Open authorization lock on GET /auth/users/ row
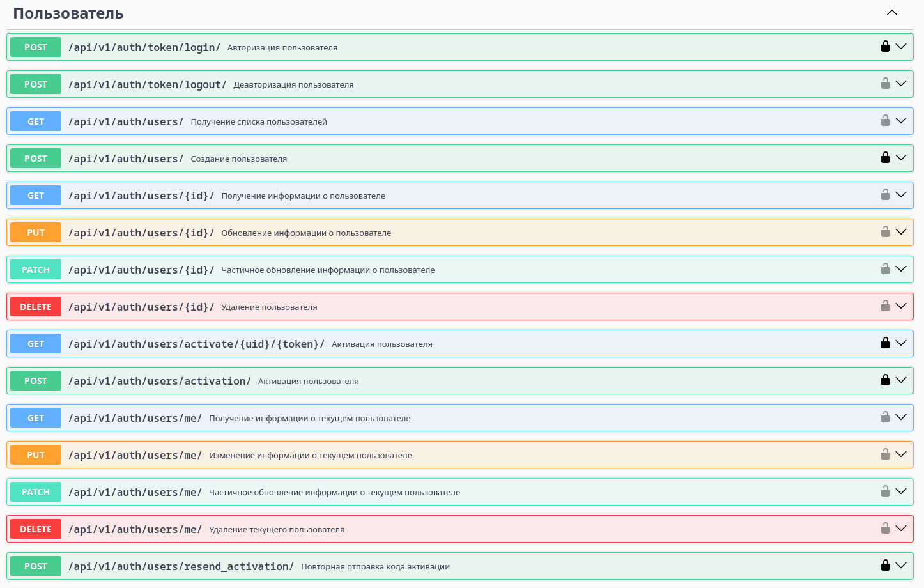The image size is (924, 588). 886,120
